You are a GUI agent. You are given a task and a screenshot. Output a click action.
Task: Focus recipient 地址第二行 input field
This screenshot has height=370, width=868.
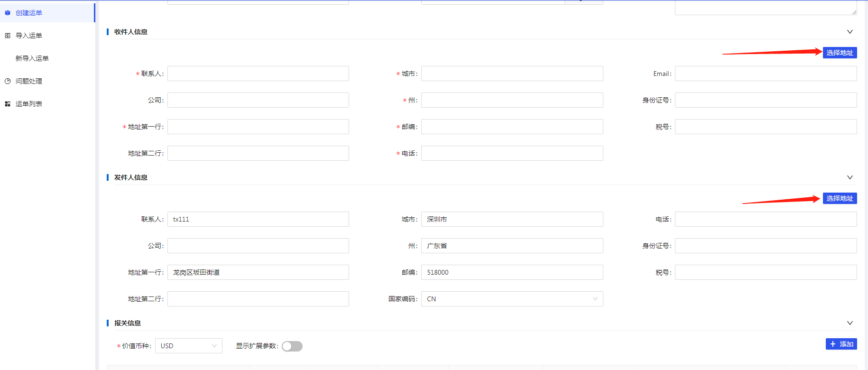258,153
